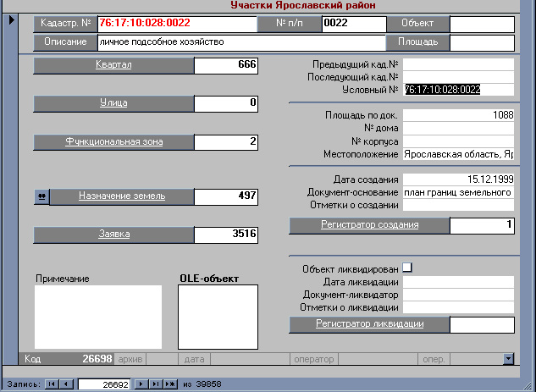Go to first record in navigator
Viewport: 536px width, 392px height.
pos(52,384)
